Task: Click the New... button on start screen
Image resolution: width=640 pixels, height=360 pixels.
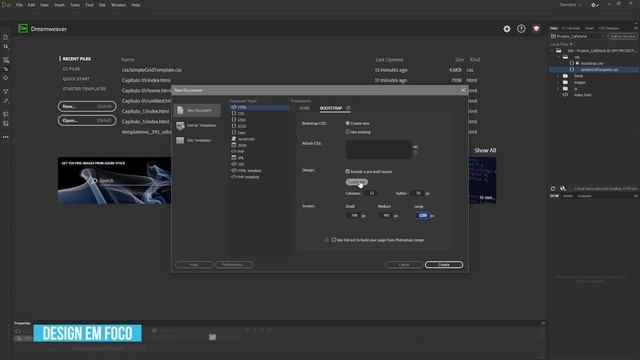Action: [87, 107]
